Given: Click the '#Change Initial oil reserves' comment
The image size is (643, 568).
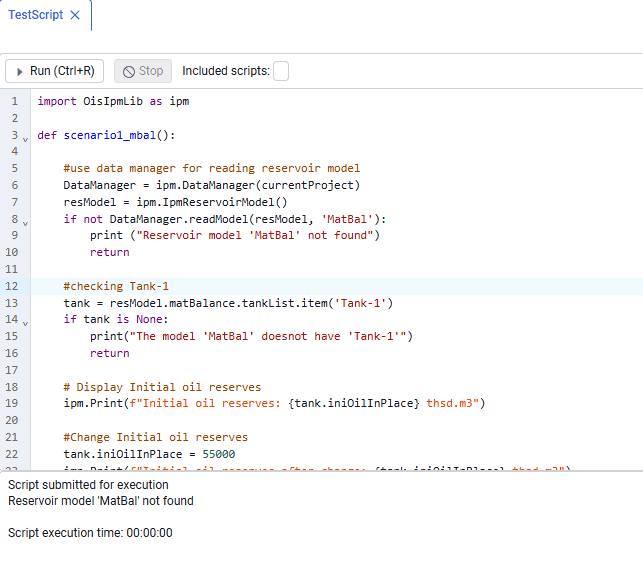Looking at the screenshot, I should pyautogui.click(x=155, y=437).
